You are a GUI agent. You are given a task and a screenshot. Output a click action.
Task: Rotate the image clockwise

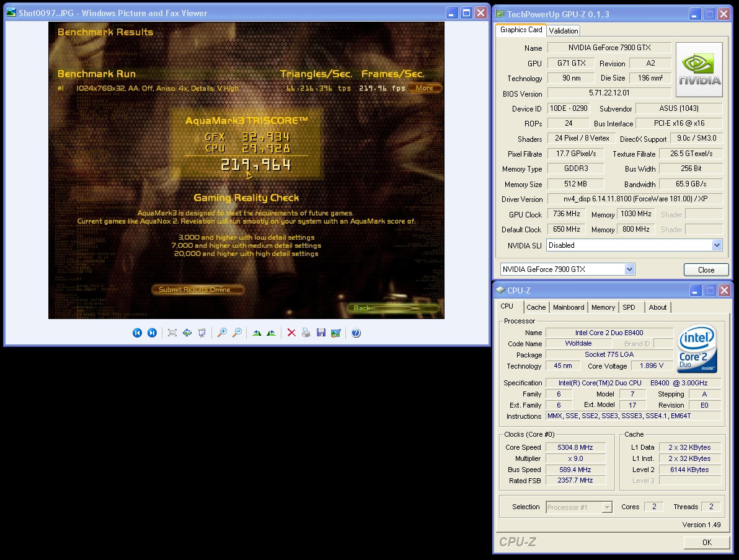coord(257,333)
